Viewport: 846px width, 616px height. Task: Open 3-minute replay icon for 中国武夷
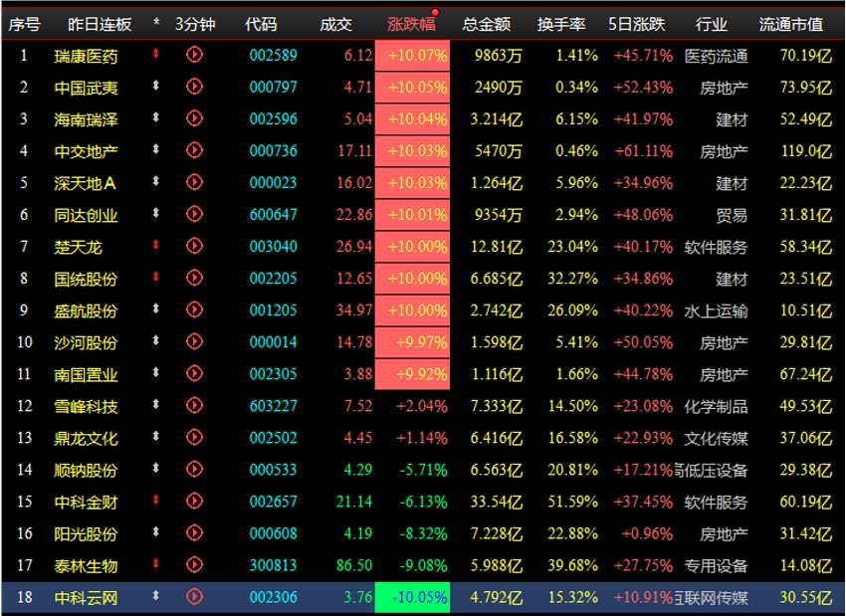[x=194, y=87]
